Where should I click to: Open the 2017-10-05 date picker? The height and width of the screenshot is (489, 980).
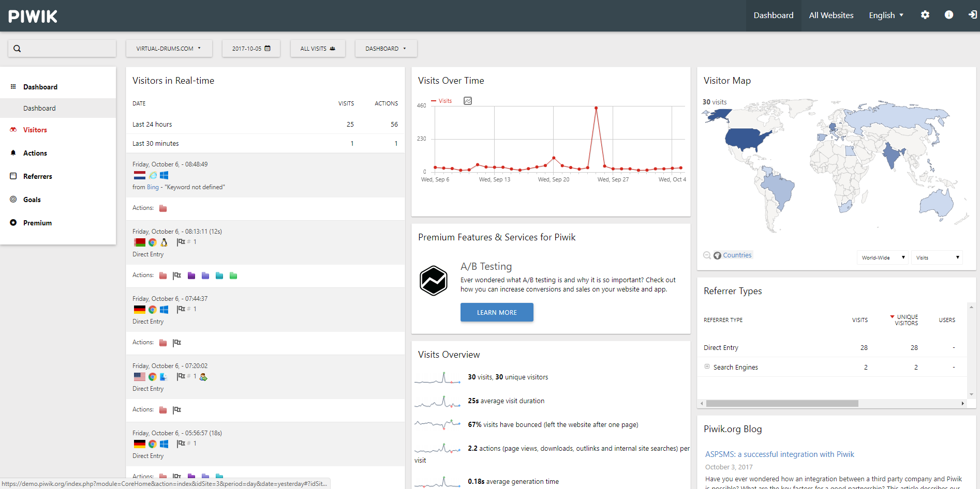pos(251,49)
